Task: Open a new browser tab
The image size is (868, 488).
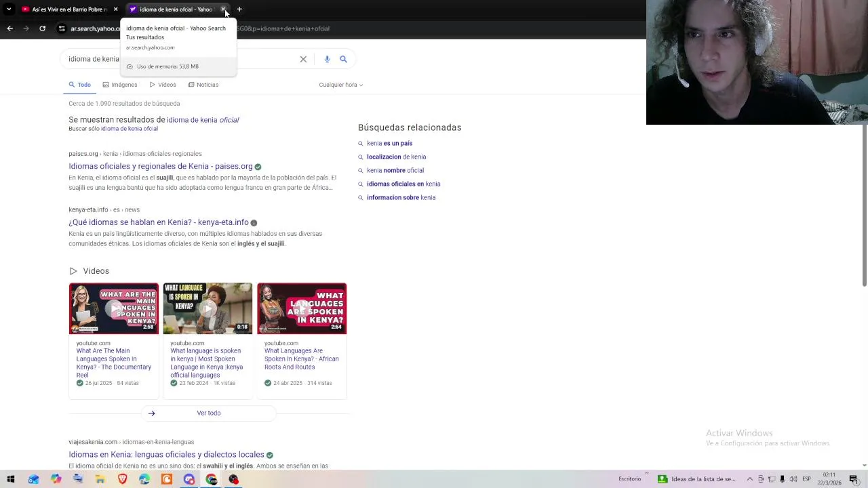Action: point(239,9)
